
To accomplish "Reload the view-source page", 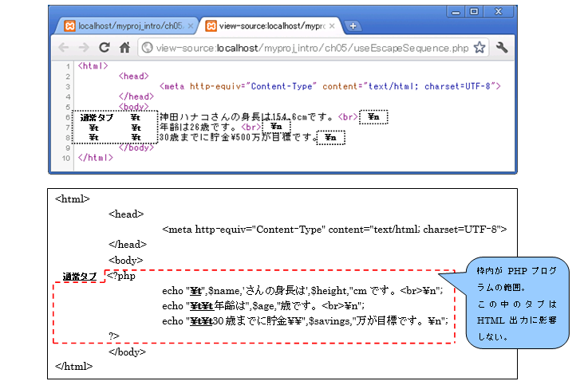I will click(x=105, y=48).
